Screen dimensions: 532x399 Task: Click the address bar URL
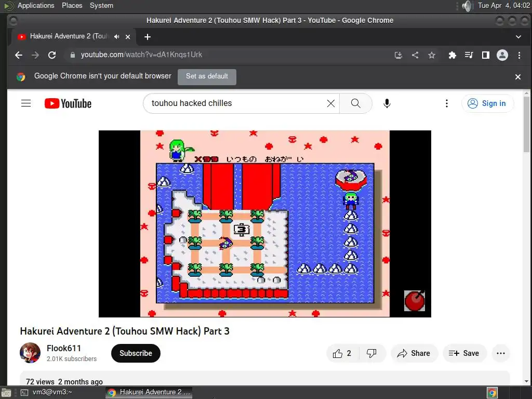pyautogui.click(x=141, y=55)
